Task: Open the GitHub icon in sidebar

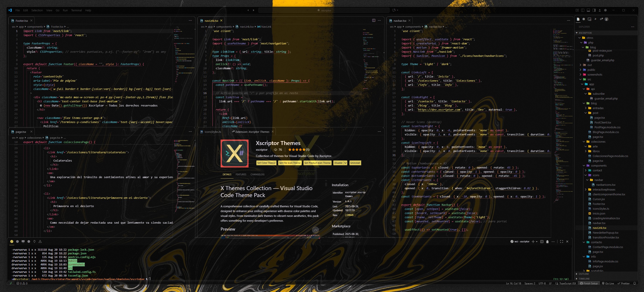Action: coord(607,19)
